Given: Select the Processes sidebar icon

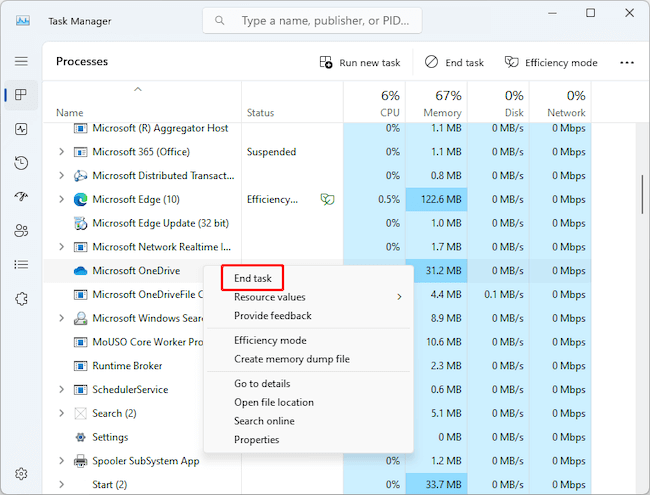Looking at the screenshot, I should click(x=21, y=95).
